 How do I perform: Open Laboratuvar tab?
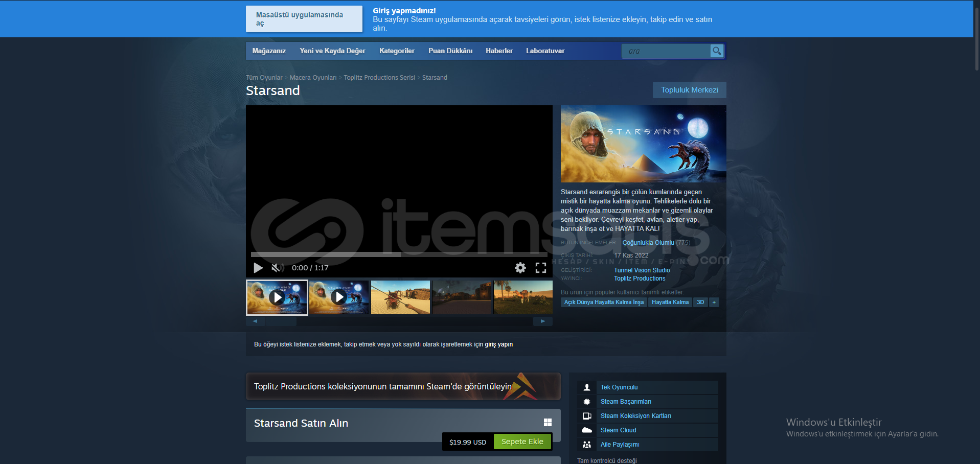[545, 51]
